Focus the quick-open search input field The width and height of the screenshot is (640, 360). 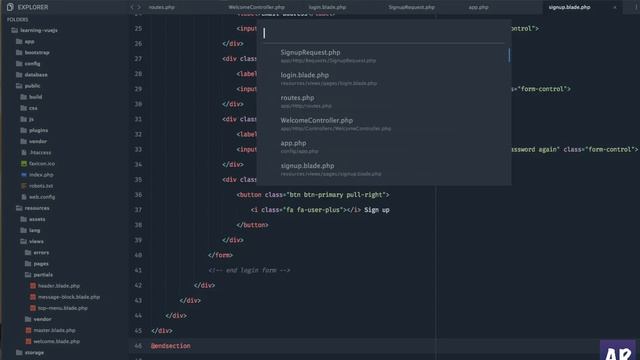click(x=384, y=33)
